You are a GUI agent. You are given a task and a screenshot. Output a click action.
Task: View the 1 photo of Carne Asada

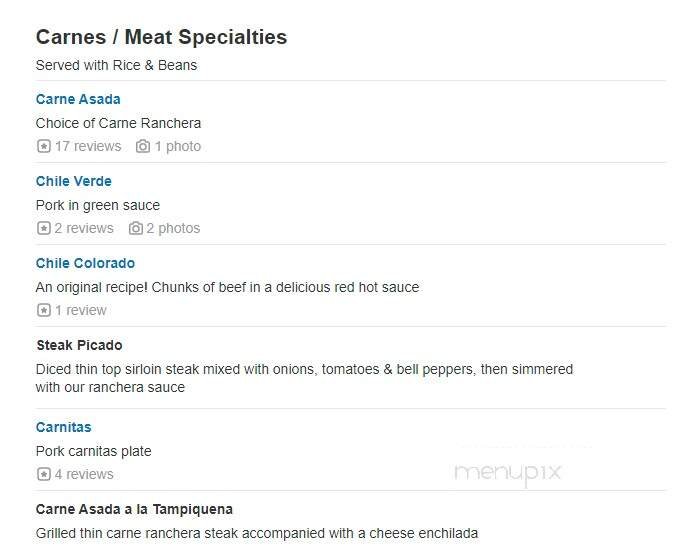coord(177,146)
